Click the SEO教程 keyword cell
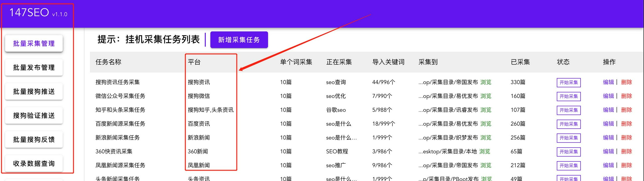This screenshot has width=644, height=181. 337,151
